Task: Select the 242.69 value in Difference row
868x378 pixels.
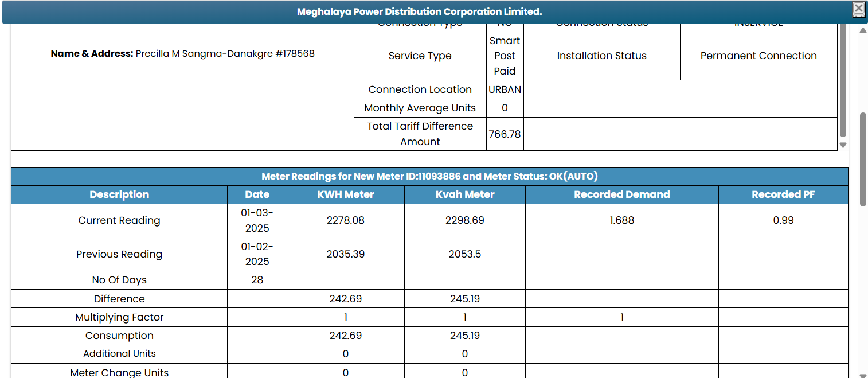Action: point(346,299)
